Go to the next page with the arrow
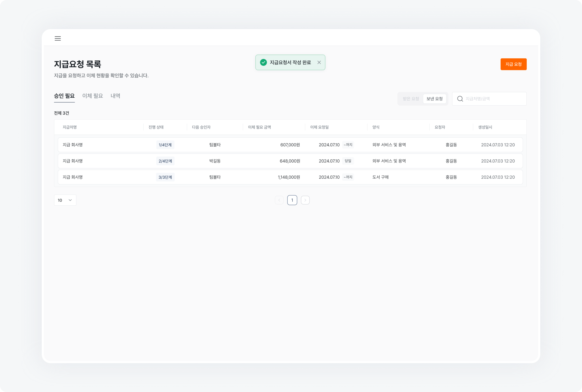This screenshot has width=582, height=392. 305,200
